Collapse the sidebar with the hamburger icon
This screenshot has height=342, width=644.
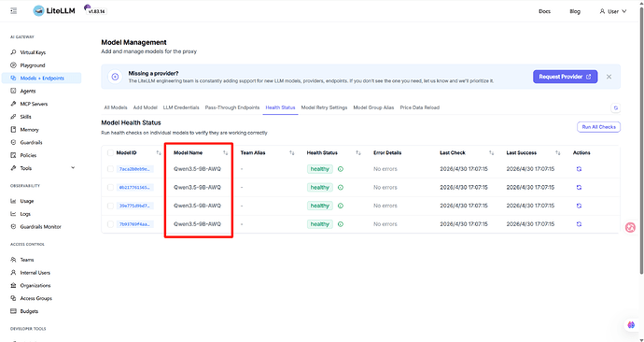pos(14,11)
